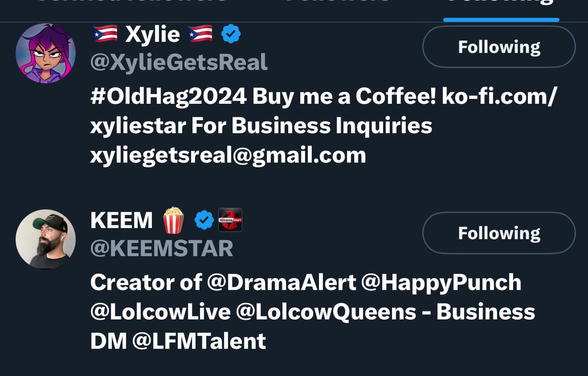Open KEEM's bearded profile picture
The image size is (588, 376).
tap(46, 239)
